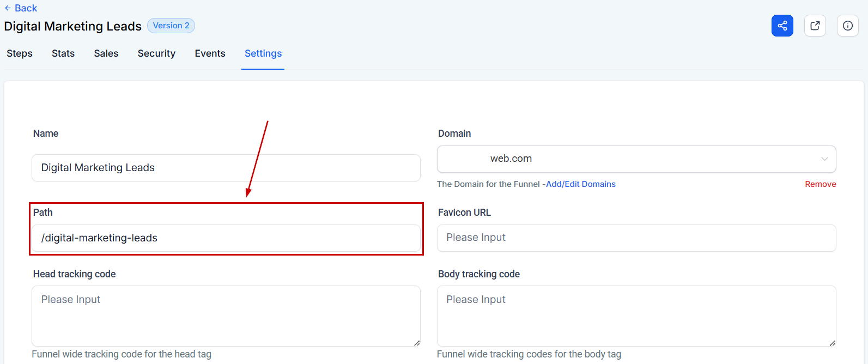This screenshot has height=364, width=868.
Task: Click the Version 2 badge
Action: 171,26
